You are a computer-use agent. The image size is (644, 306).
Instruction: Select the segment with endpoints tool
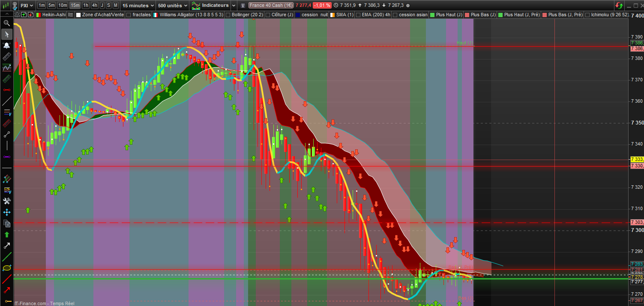click(6, 134)
